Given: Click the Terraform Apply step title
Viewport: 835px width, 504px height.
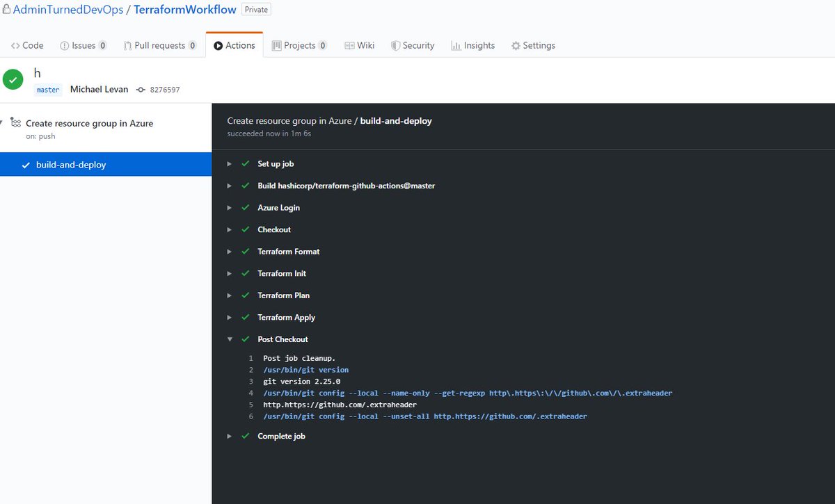Looking at the screenshot, I should (x=286, y=318).
